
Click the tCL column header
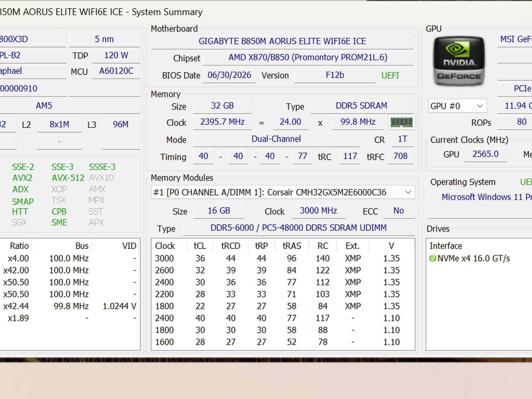tap(200, 246)
